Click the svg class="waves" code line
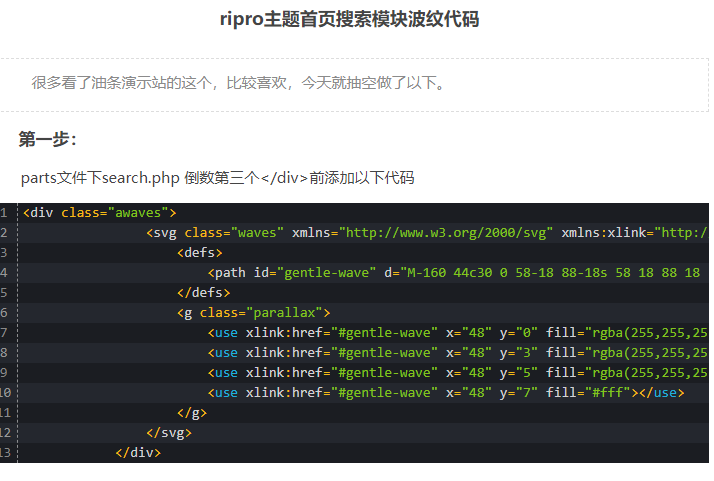 pyautogui.click(x=428, y=233)
